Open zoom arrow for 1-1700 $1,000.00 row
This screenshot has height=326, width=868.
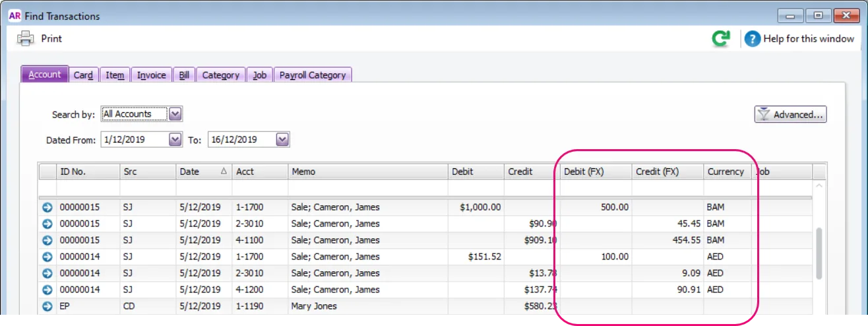47,207
